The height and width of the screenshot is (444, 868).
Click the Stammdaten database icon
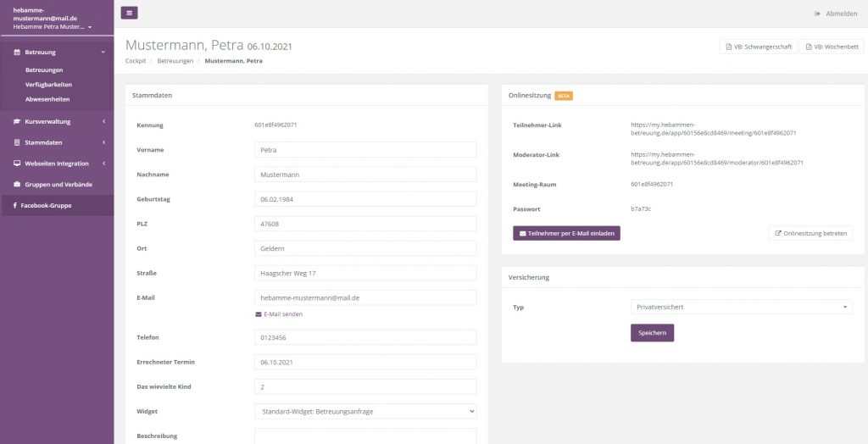(17, 142)
